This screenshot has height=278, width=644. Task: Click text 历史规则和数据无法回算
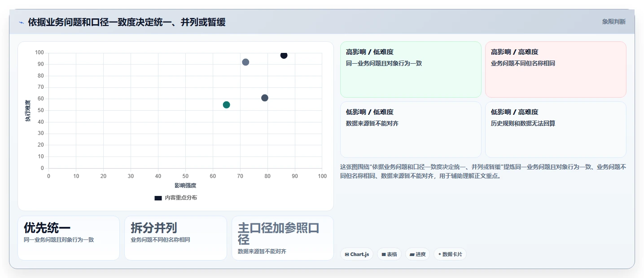point(523,123)
